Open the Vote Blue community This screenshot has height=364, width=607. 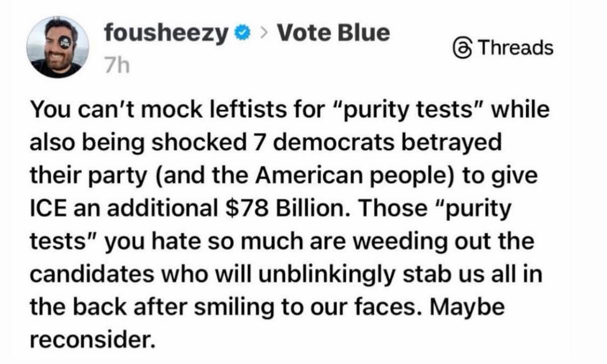coord(334,33)
